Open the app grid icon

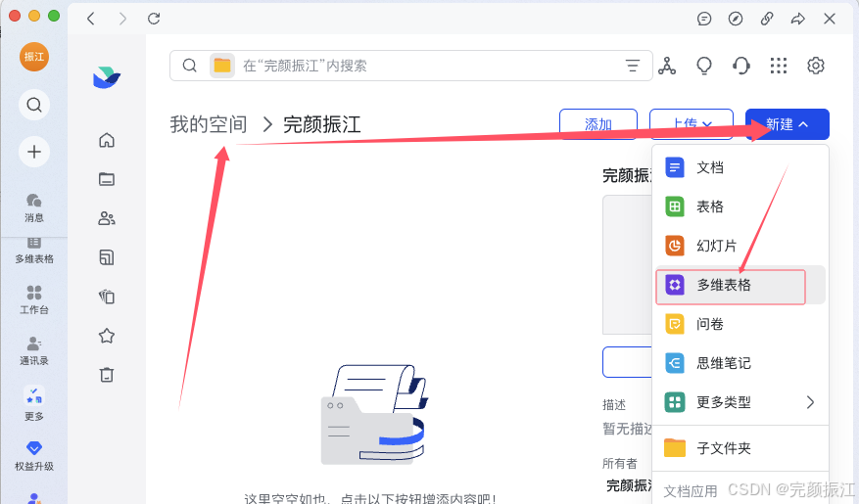[x=779, y=66]
